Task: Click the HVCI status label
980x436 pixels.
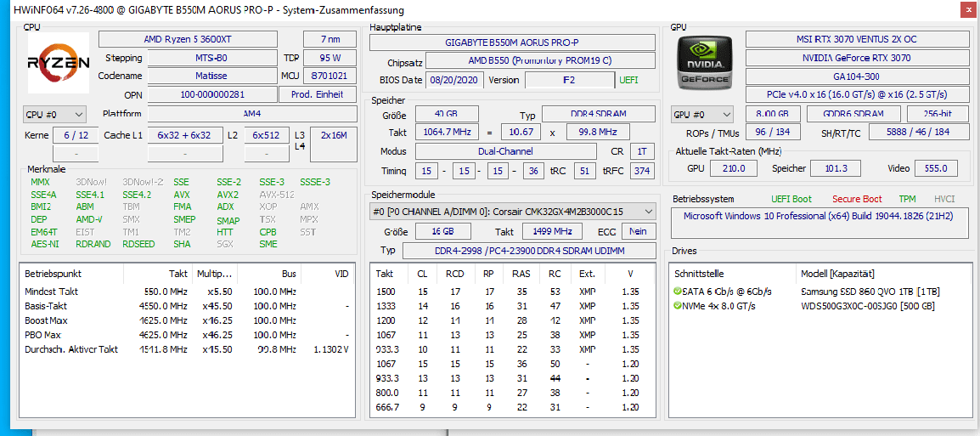Action: point(944,199)
